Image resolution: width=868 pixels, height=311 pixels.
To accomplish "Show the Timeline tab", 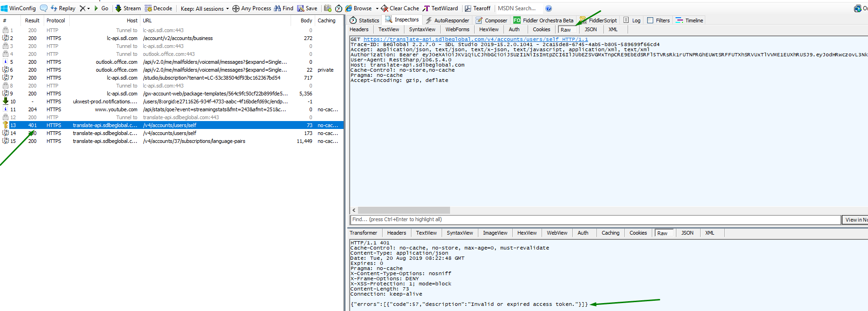I will [689, 20].
